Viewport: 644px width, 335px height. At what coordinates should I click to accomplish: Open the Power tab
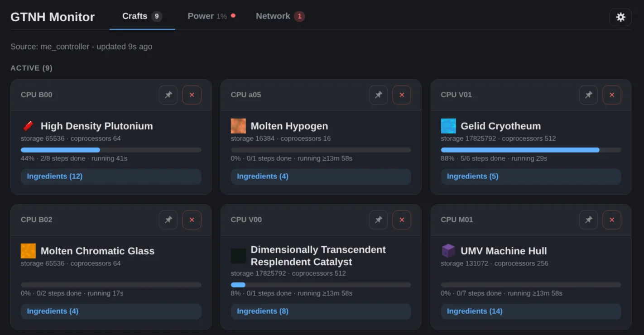tap(211, 16)
